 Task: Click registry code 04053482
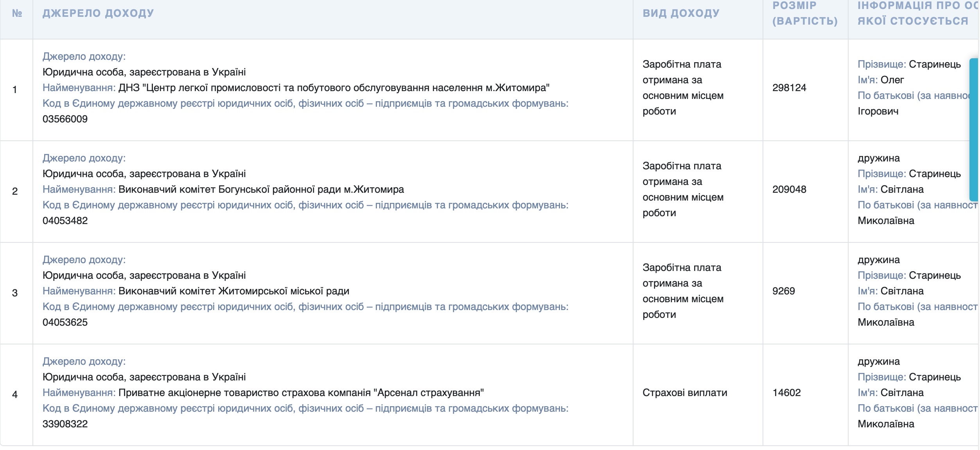[65, 221]
